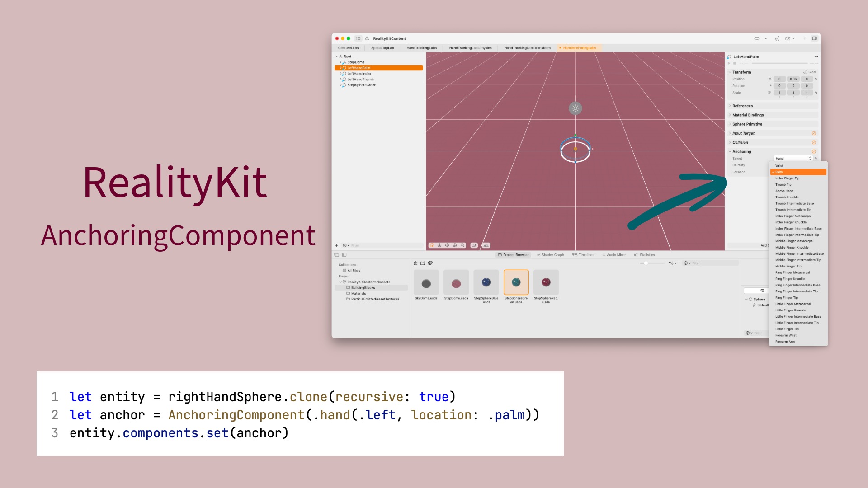Toggle the Anchoring component checkmark
This screenshot has width=868, height=488.
(814, 151)
